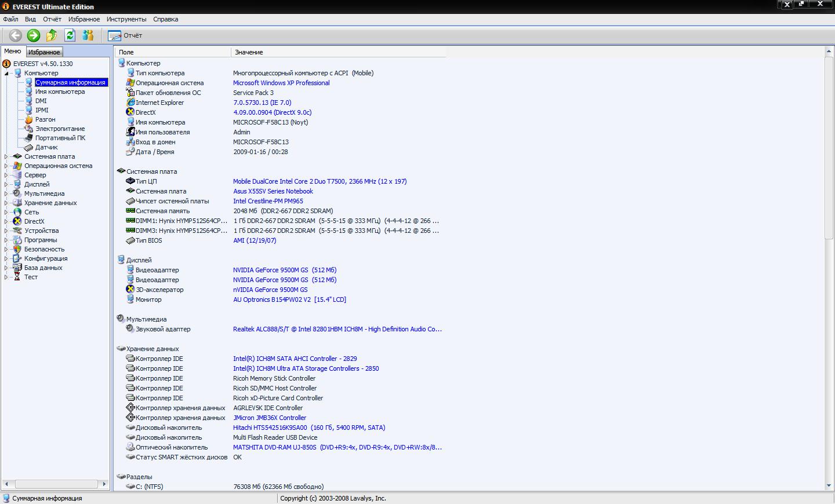Expand the Дисплей tree node
Viewport: 835px width, 504px height.
point(6,184)
